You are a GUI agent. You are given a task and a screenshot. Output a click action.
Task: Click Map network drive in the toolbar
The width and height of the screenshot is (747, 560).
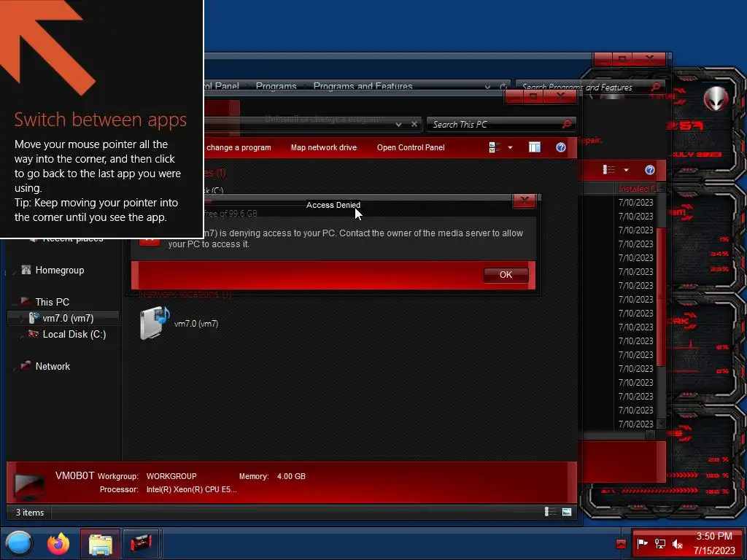tap(323, 147)
